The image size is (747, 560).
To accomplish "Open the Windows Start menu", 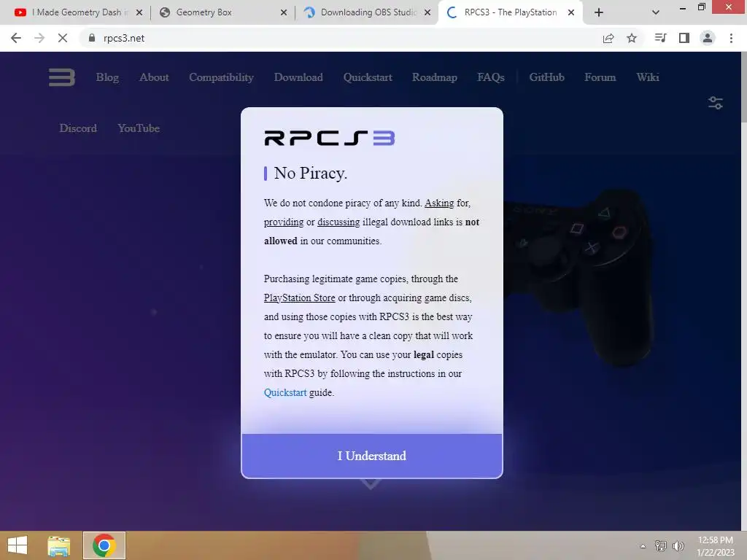I will click(x=18, y=545).
